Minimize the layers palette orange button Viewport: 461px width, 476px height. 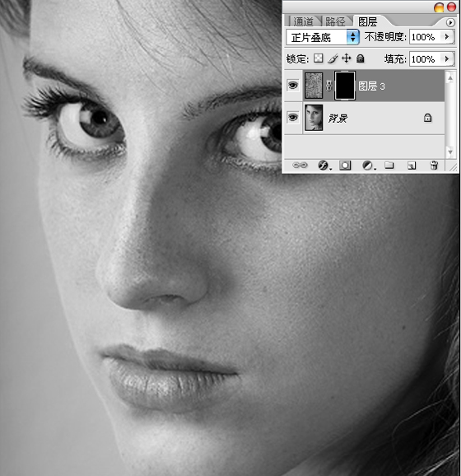tap(439, 7)
